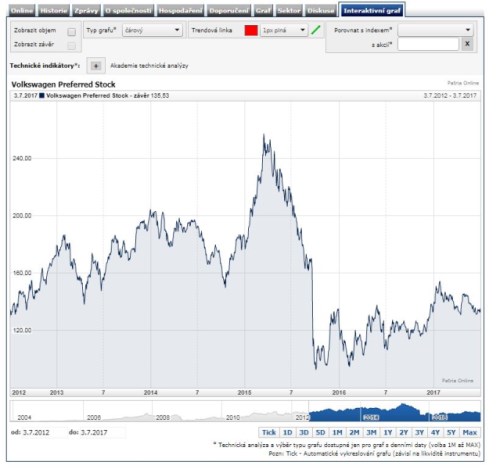The height and width of the screenshot is (469, 500).
Task: Activate the green trend line drawing tool
Action: [315, 30]
